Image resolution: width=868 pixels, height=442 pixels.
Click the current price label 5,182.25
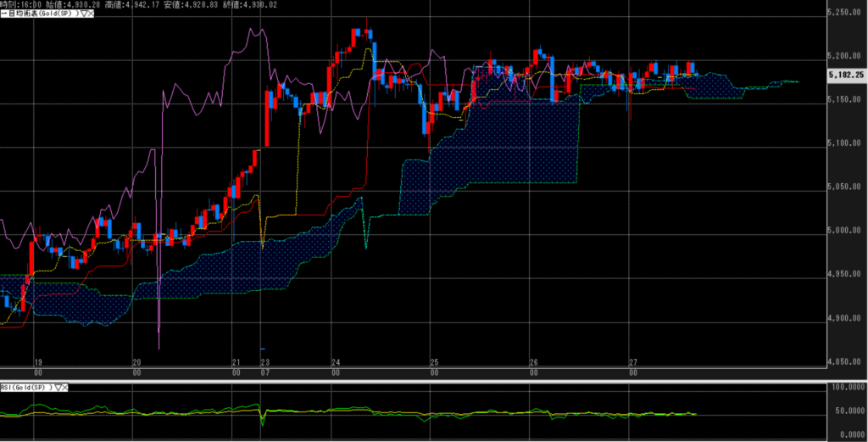846,75
